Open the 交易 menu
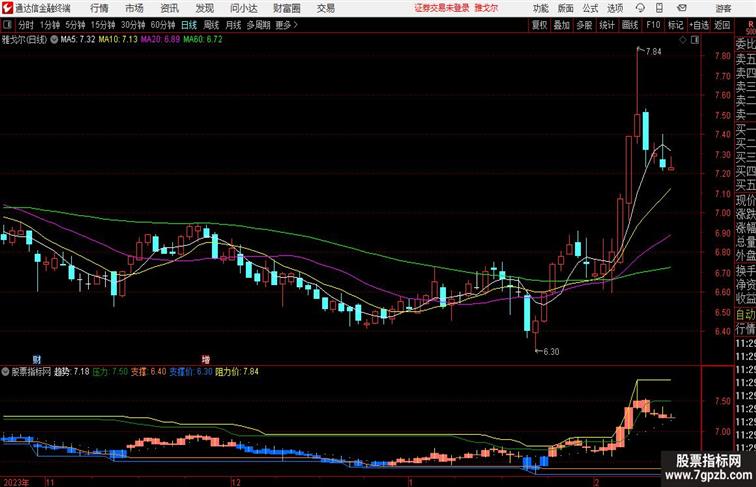 (325, 8)
